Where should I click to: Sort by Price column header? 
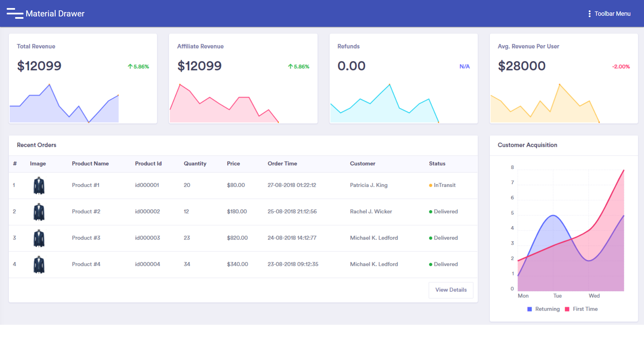click(x=233, y=164)
